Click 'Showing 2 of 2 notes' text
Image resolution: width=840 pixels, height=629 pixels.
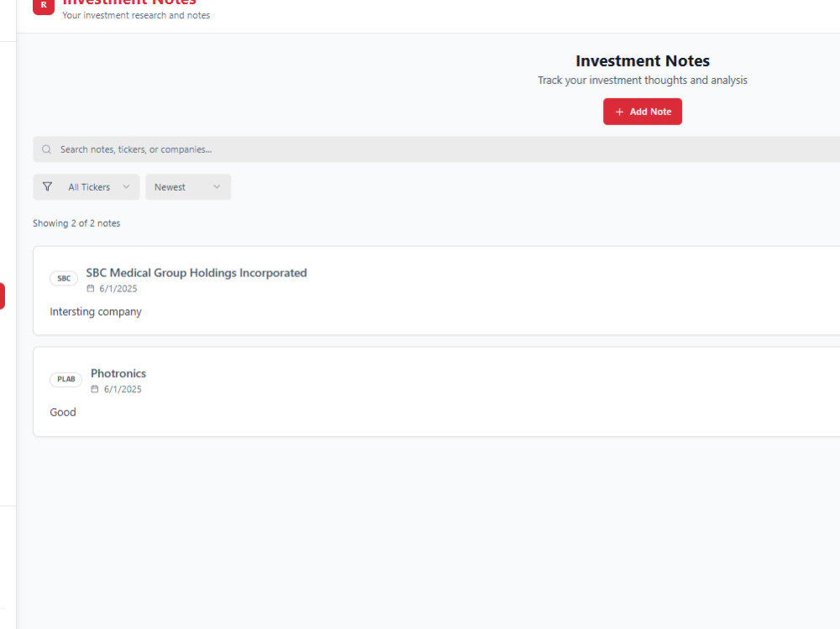[76, 223]
